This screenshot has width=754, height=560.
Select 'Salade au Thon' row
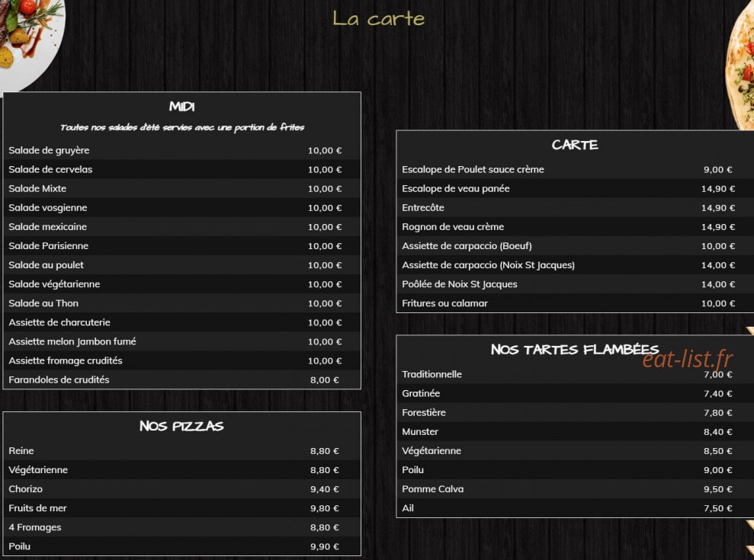coord(181,303)
